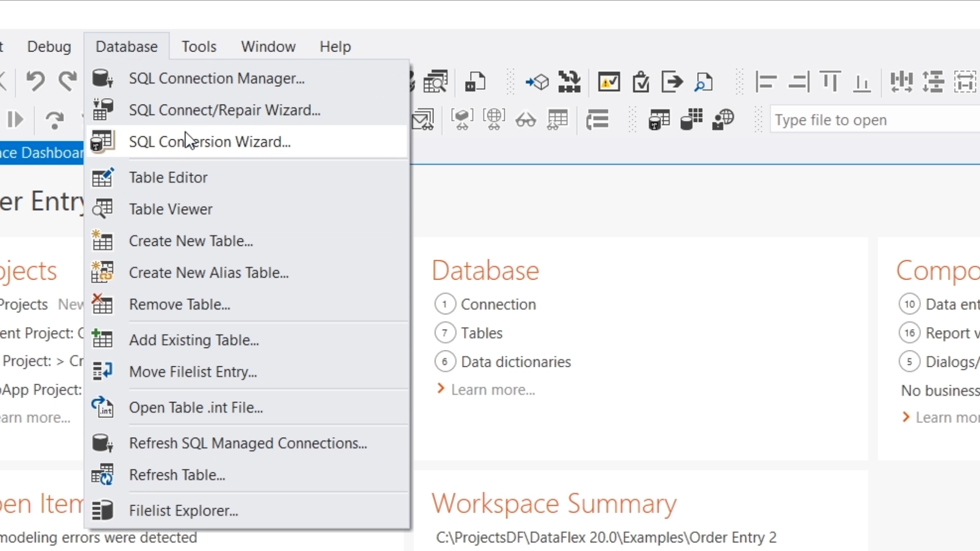Image resolution: width=980 pixels, height=551 pixels.
Task: Click the Tables link in Database panel
Action: click(481, 333)
